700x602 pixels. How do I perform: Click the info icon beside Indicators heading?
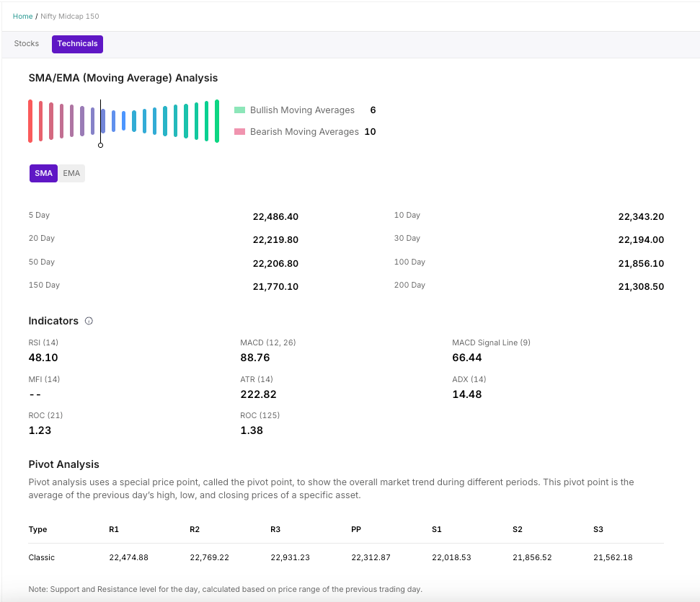tap(89, 321)
